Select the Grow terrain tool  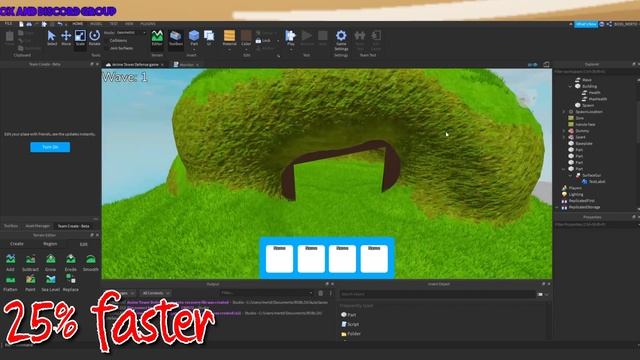click(x=51, y=262)
